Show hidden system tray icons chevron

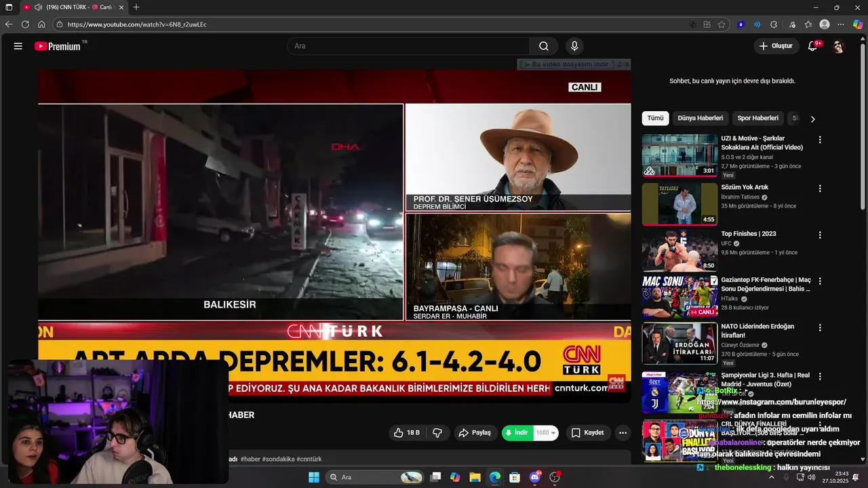(x=771, y=477)
